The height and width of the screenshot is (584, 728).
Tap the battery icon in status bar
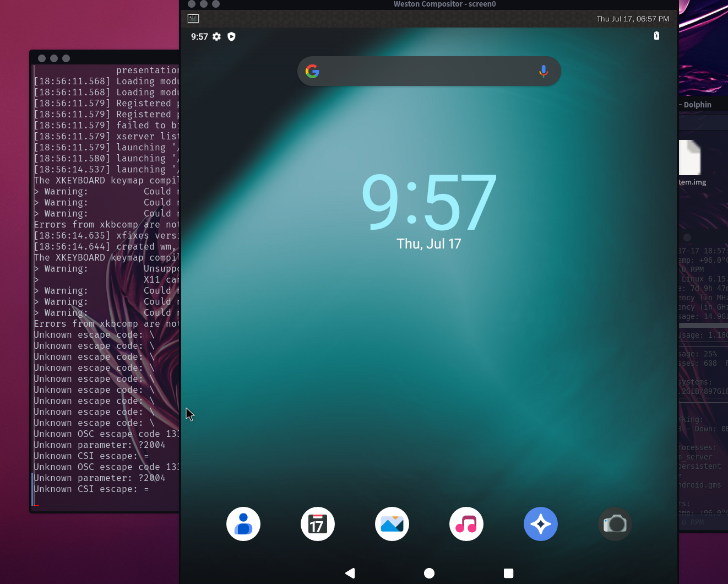click(x=656, y=36)
